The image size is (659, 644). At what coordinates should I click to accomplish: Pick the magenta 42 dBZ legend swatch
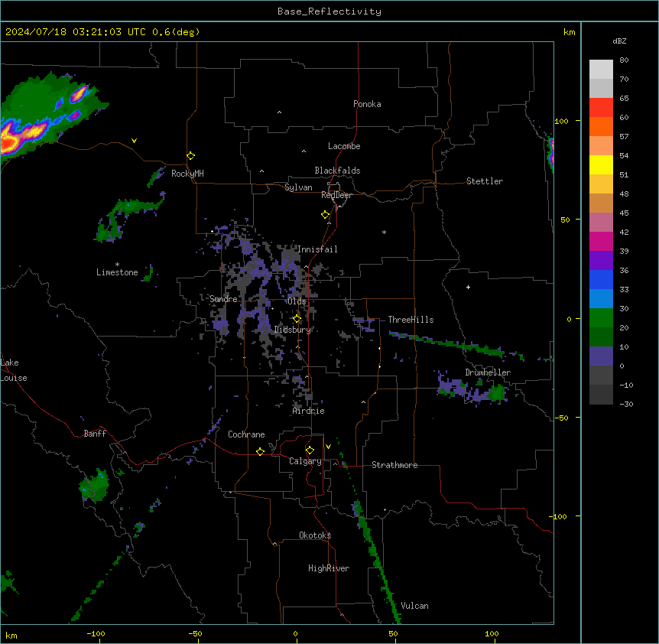601,241
